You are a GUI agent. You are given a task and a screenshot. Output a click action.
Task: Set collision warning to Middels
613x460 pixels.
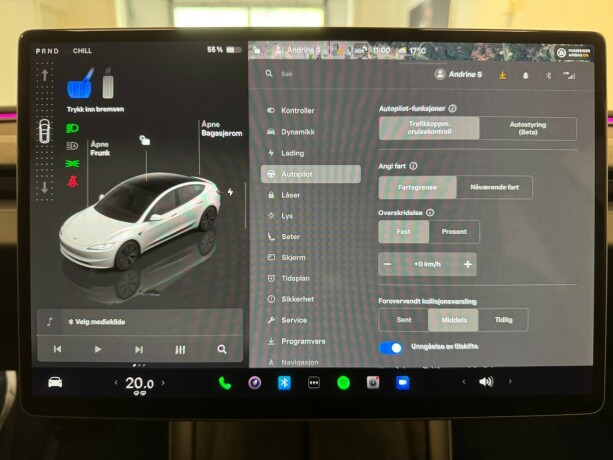[453, 320]
